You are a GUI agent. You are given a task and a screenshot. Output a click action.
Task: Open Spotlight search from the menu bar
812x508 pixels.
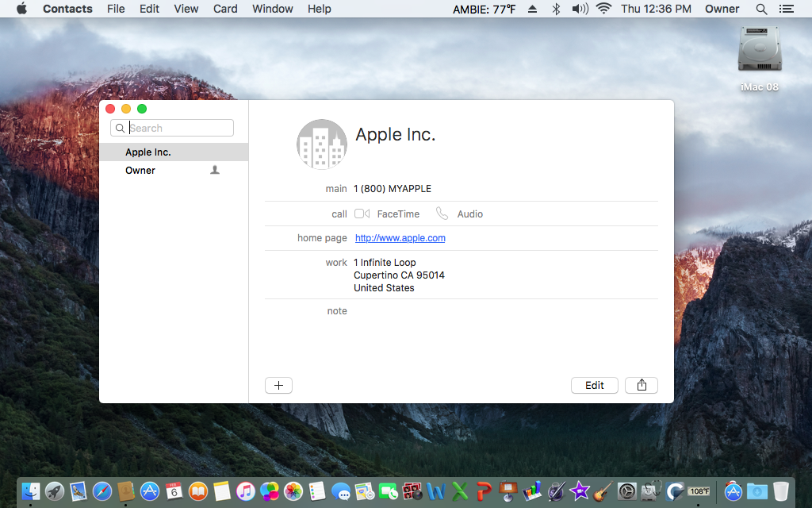[761, 9]
